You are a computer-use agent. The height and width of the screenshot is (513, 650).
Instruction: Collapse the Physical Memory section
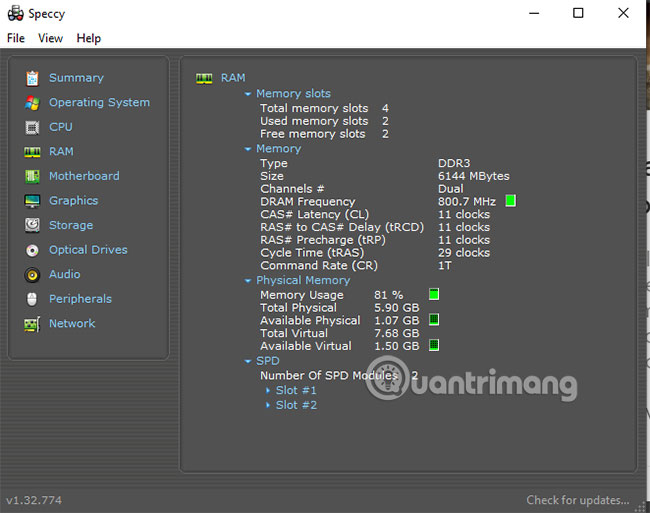(x=247, y=281)
